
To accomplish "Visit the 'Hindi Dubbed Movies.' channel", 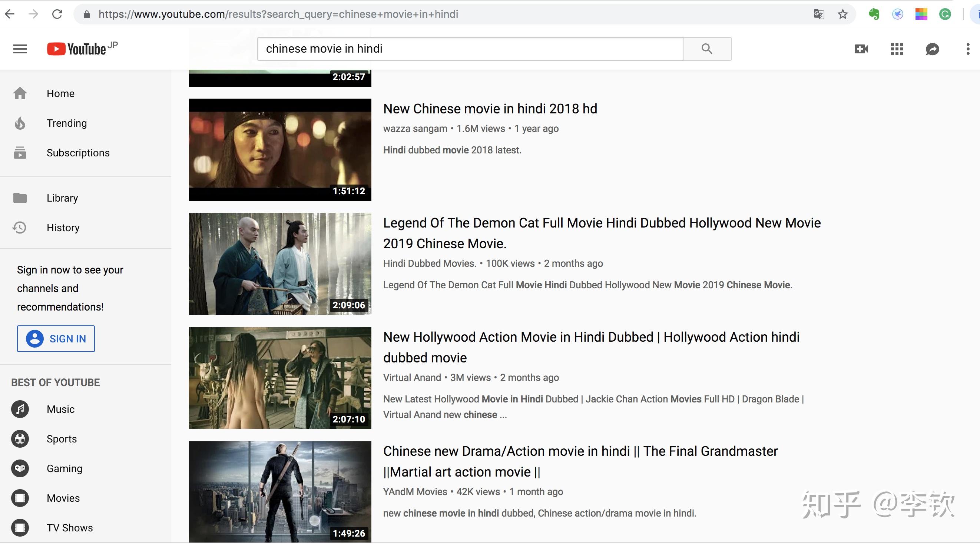I will 430,263.
